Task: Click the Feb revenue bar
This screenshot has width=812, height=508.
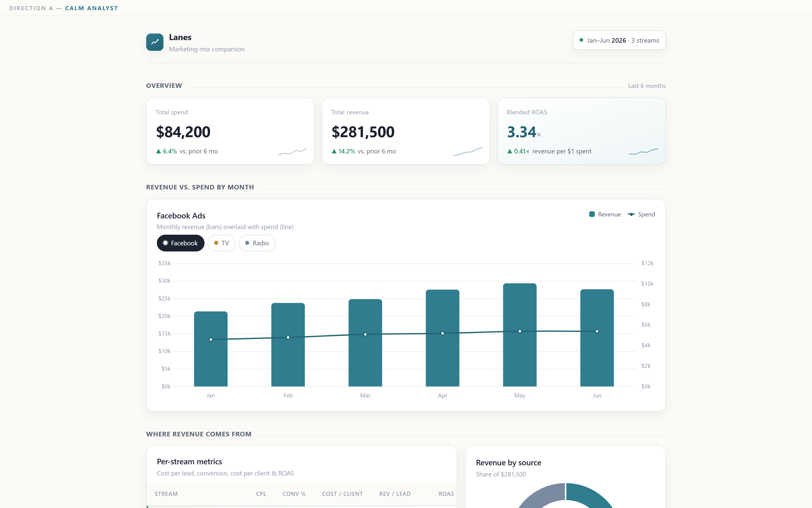Action: [288, 345]
